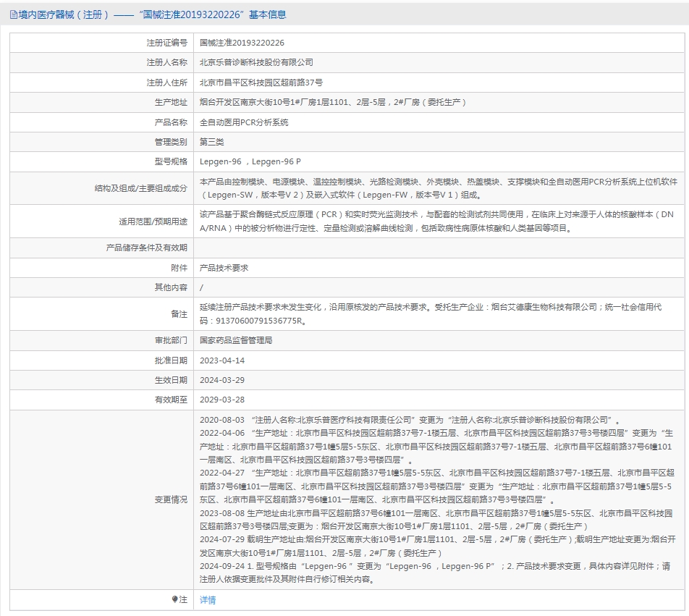This screenshot has height=616, width=689.
Task: Select registration number 国械注准20193220226 in the table
Action: coord(242,43)
